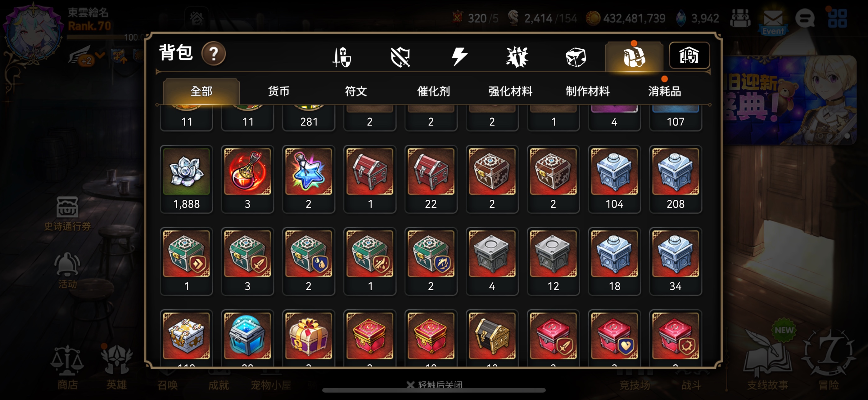Screen dimensions: 868x400
Task: Open the broken shield category icon
Action: click(x=400, y=57)
